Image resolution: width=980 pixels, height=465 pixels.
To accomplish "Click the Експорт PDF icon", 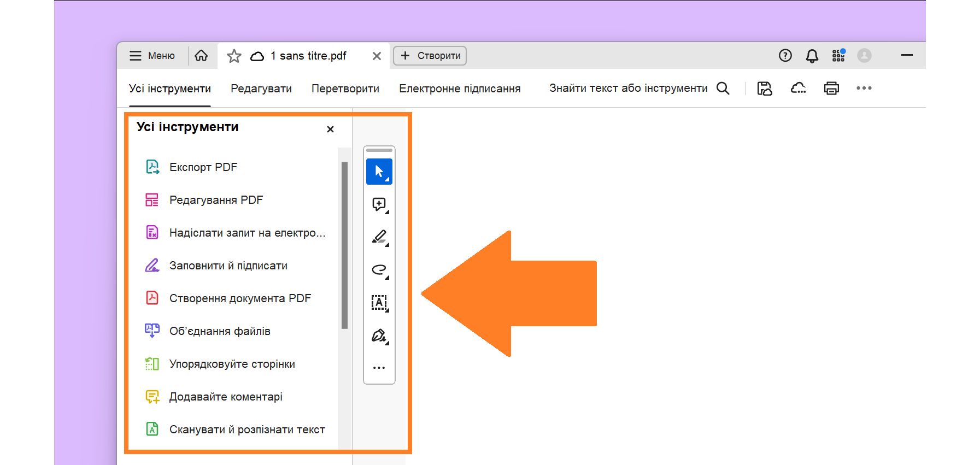I will click(152, 167).
